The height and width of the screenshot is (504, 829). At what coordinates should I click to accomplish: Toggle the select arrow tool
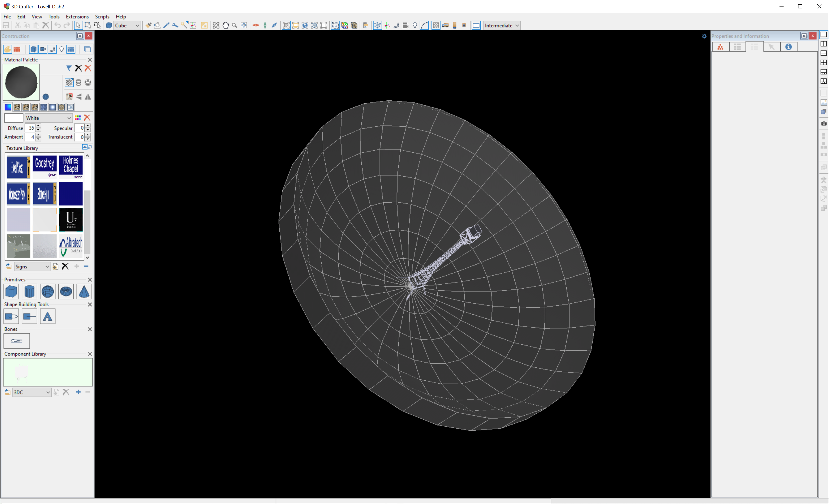(78, 26)
